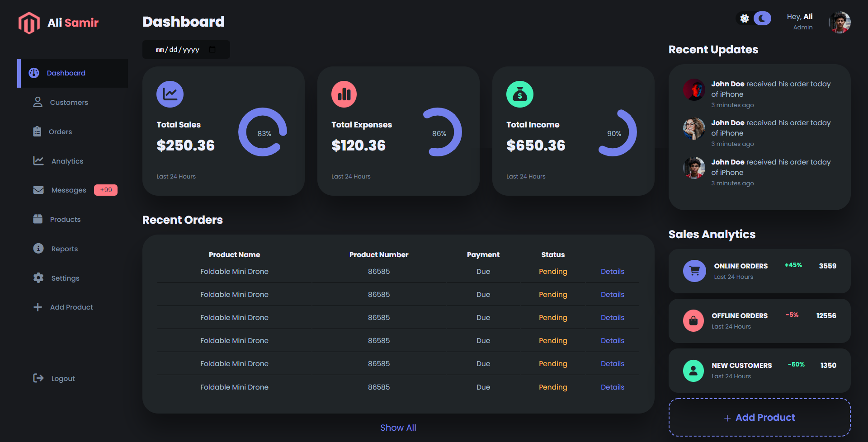Viewport: 868px width, 442px height.
Task: Open the admin profile avatar menu
Action: 839,22
